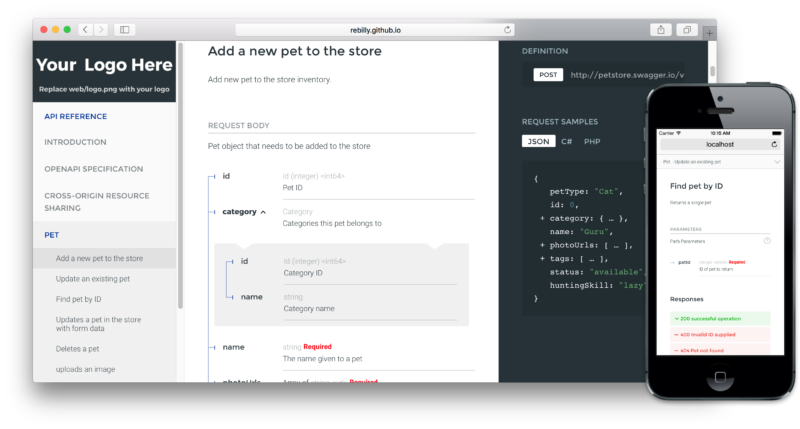This screenshot has height=429, width=800.
Task: Expand tags array in the JSON sample
Action: [x=542, y=258]
